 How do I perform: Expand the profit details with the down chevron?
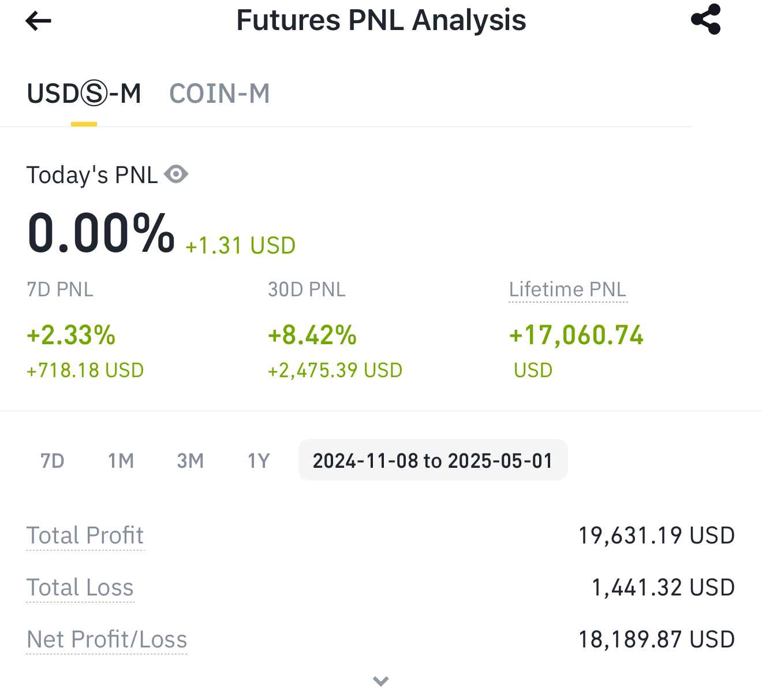coord(381,681)
